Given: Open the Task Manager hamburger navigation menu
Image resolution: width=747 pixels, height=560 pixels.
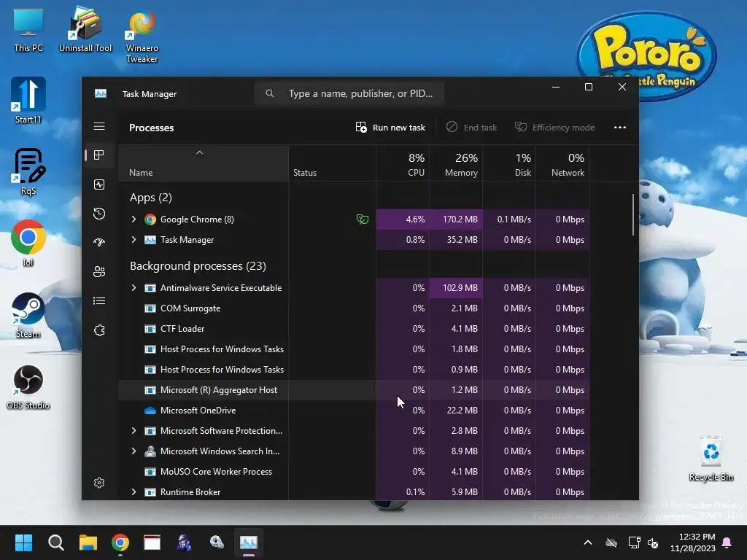Looking at the screenshot, I should (99, 126).
